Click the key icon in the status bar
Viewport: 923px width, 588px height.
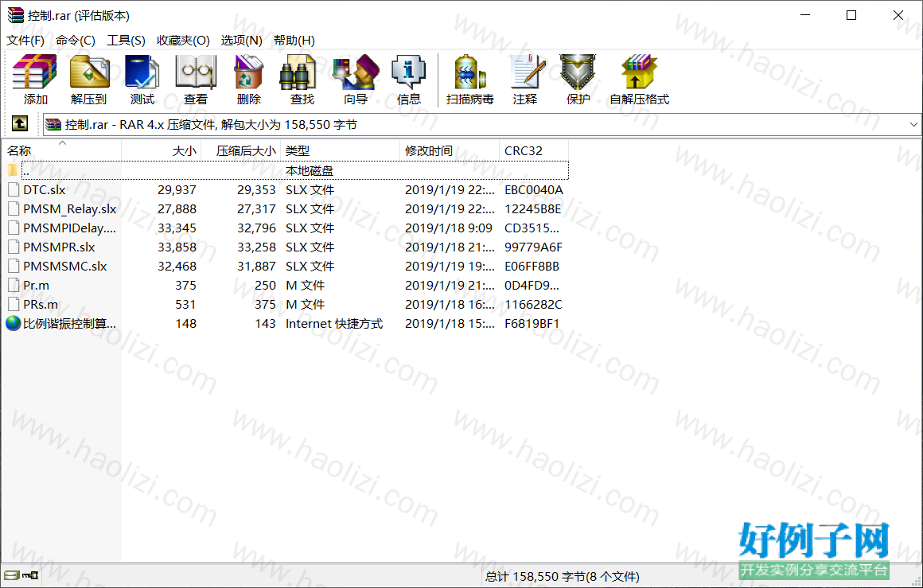(30, 575)
